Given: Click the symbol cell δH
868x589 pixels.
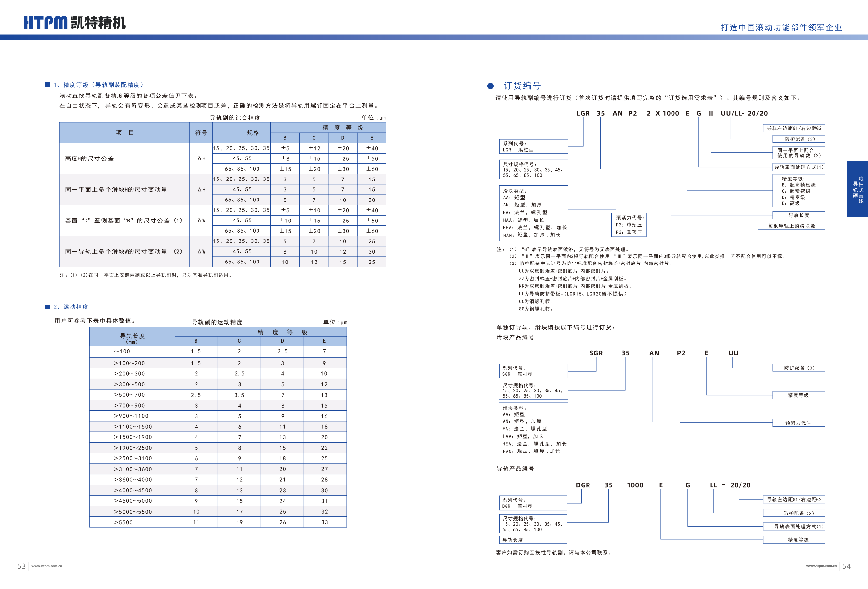Looking at the screenshot, I should (x=202, y=158).
